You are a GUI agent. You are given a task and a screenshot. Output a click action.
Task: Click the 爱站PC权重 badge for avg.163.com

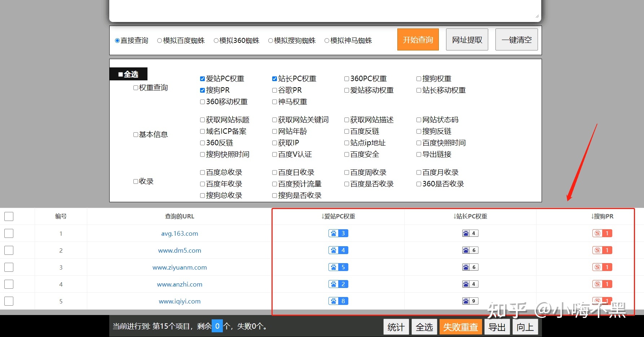pyautogui.click(x=338, y=233)
